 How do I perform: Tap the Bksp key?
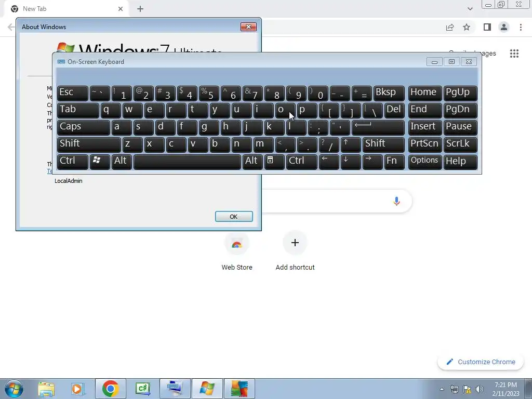[389, 93]
